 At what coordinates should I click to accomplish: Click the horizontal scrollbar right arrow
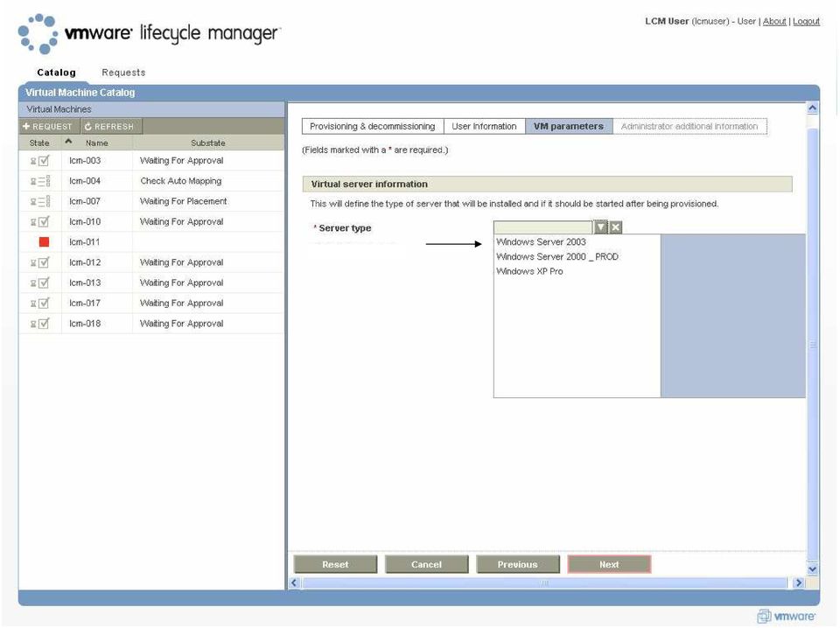[799, 583]
